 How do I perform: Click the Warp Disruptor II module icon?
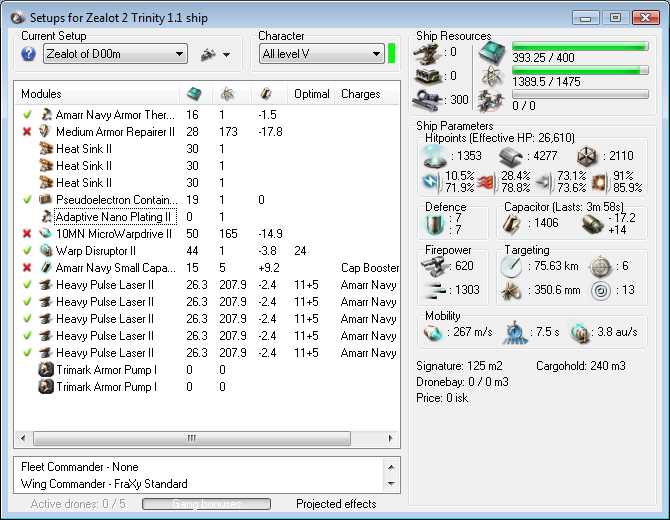tap(45, 251)
